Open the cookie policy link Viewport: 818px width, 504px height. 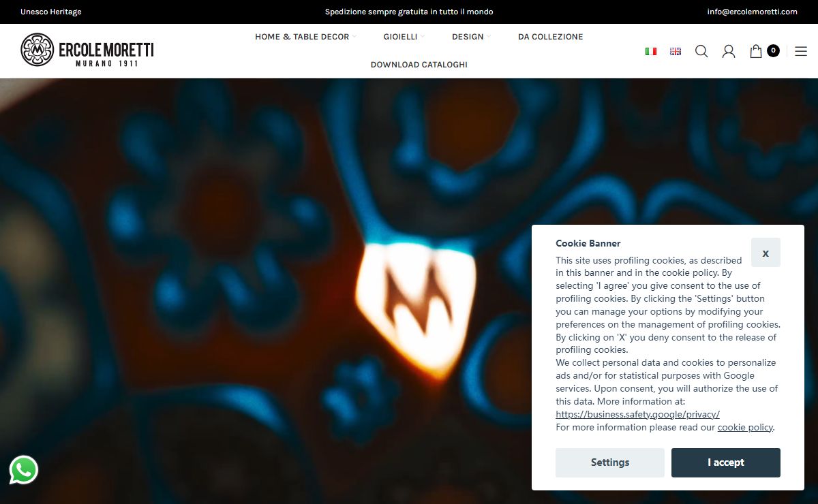(746, 427)
